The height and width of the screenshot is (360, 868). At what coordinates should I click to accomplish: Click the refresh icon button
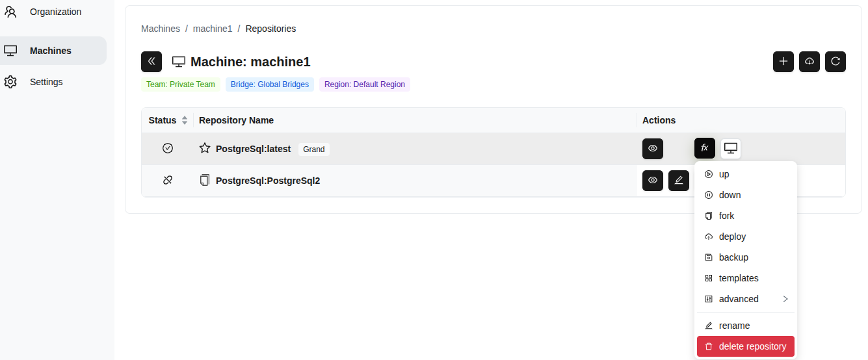click(x=835, y=62)
